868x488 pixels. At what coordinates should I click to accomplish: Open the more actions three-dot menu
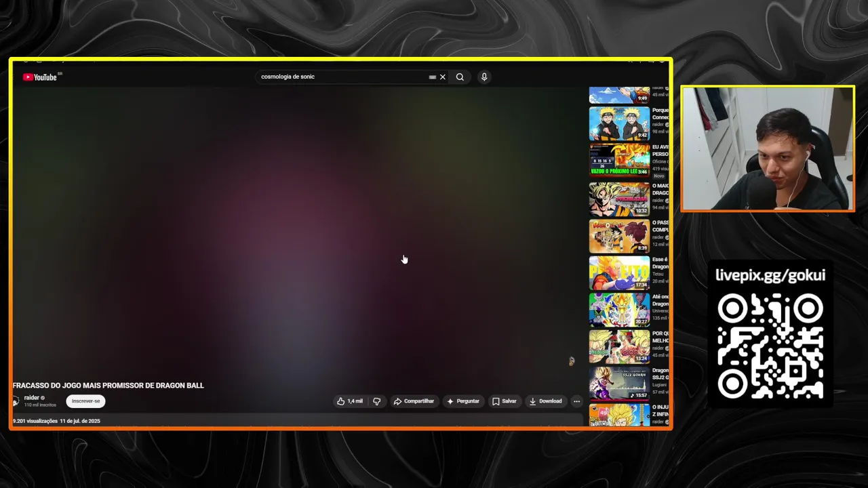(x=576, y=401)
